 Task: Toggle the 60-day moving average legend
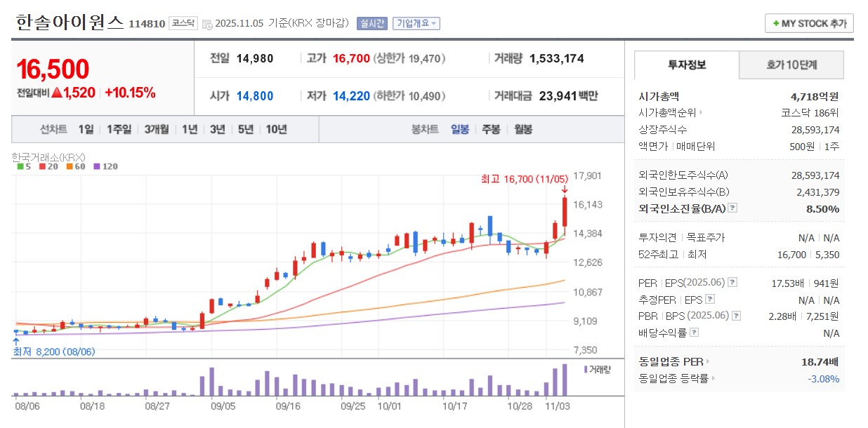[x=70, y=166]
